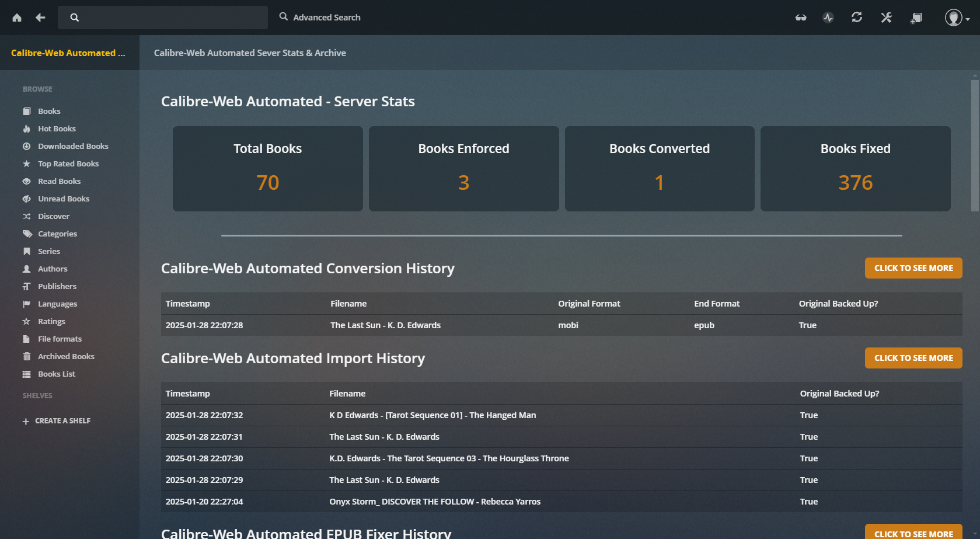
Task: Click the 'epub' end format cell
Action: [704, 325]
